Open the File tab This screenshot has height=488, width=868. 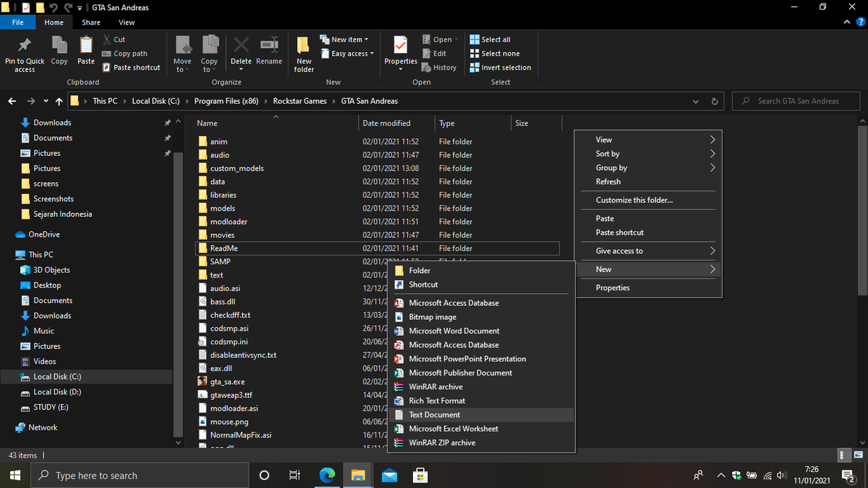(18, 22)
